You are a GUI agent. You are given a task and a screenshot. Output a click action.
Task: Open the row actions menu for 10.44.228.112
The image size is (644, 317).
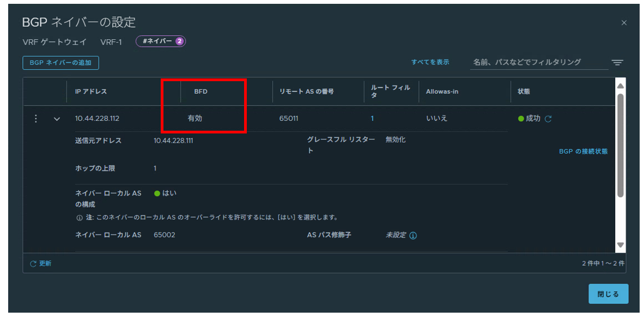pos(36,119)
